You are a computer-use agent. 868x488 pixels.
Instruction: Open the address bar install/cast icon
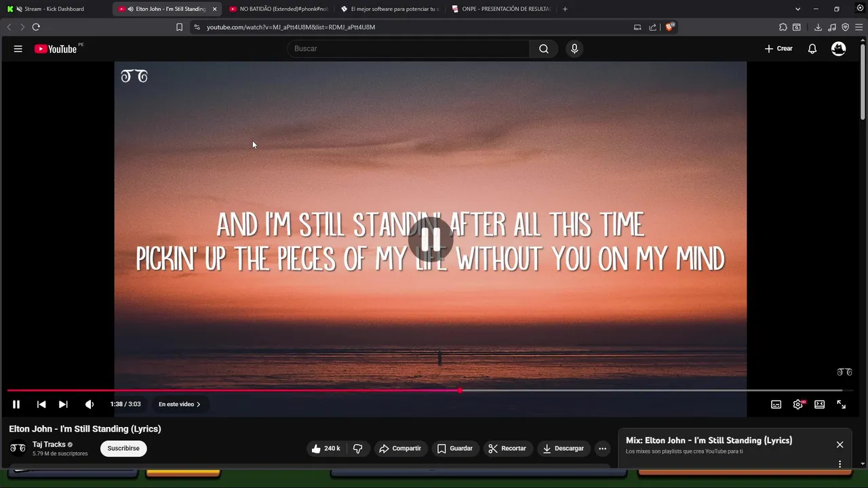pos(637,27)
